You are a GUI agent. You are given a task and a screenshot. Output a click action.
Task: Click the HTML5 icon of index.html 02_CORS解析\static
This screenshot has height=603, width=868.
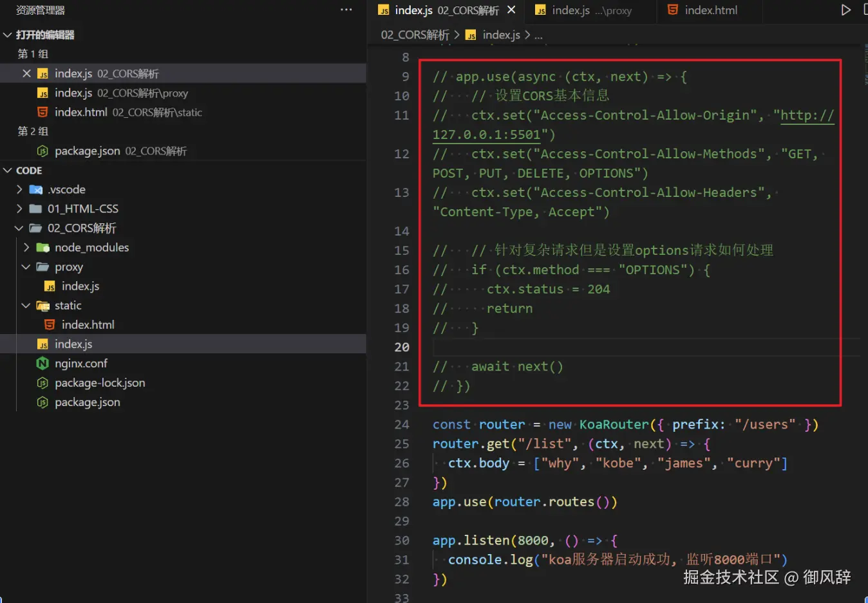click(x=42, y=112)
